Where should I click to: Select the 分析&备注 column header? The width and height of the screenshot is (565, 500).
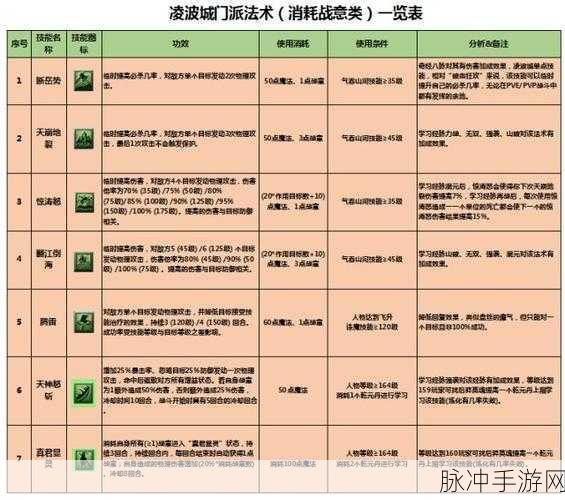[x=488, y=44]
